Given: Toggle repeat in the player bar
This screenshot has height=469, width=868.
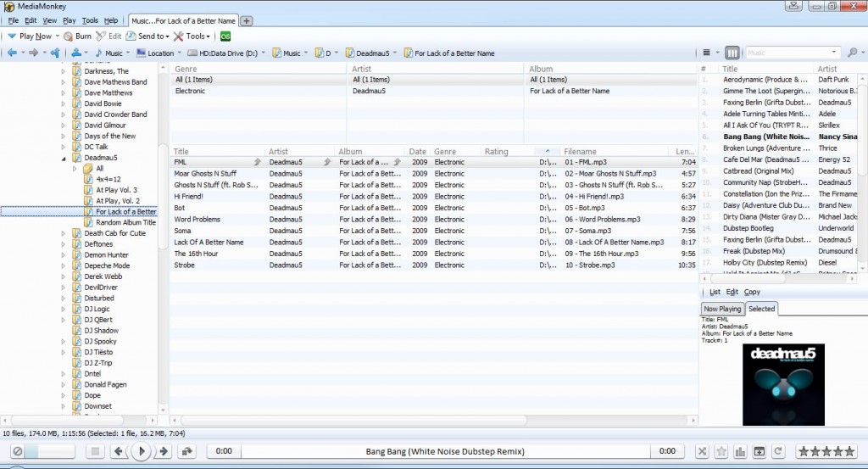Looking at the screenshot, I should 778,451.
